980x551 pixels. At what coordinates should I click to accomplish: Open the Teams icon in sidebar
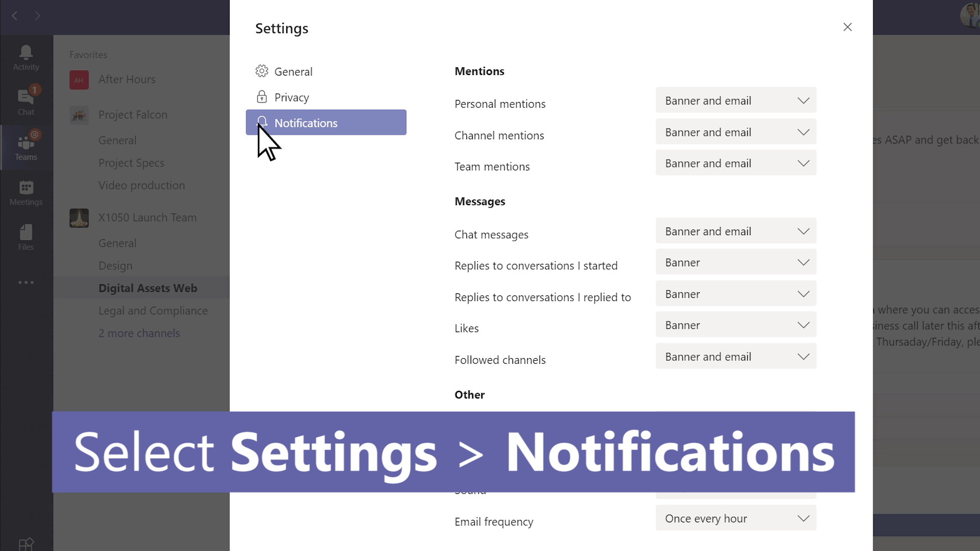[x=26, y=146]
